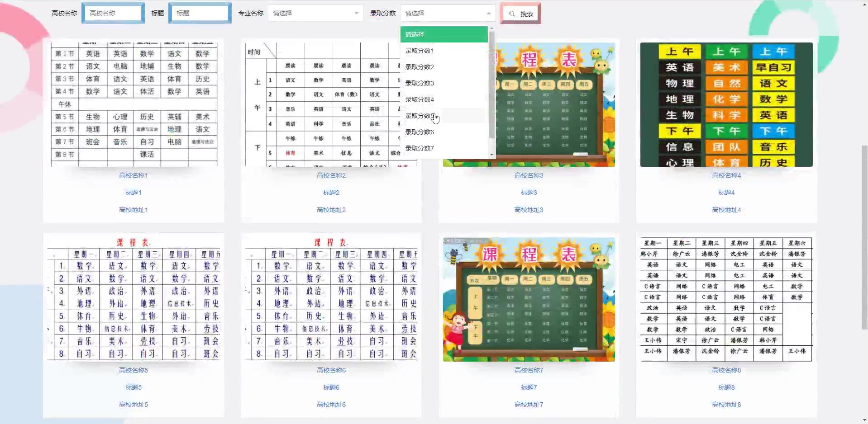Click page scroll-down arrow at bottom right

coord(864,420)
